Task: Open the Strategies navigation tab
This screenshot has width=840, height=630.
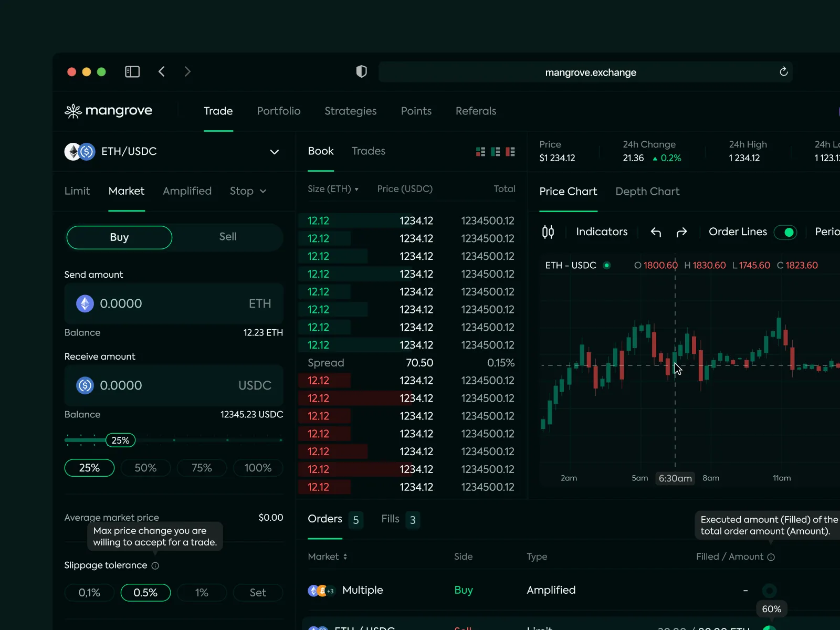Action: 350,111
